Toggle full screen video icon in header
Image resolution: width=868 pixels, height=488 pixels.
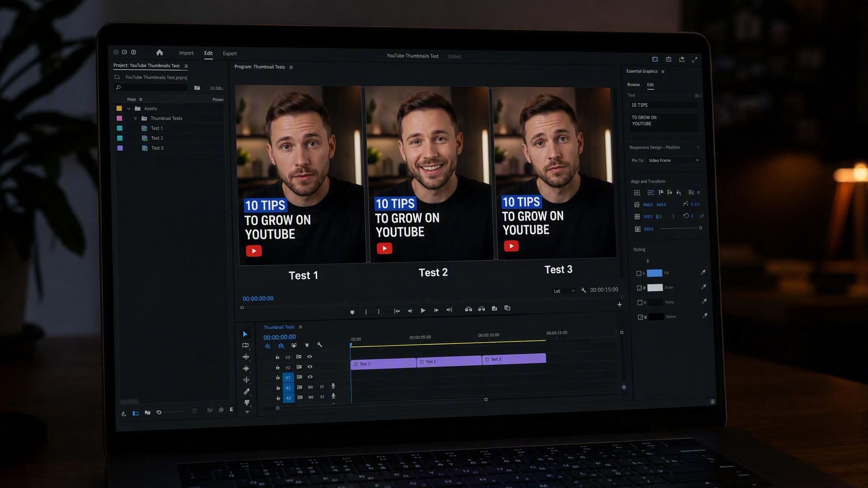tap(695, 60)
